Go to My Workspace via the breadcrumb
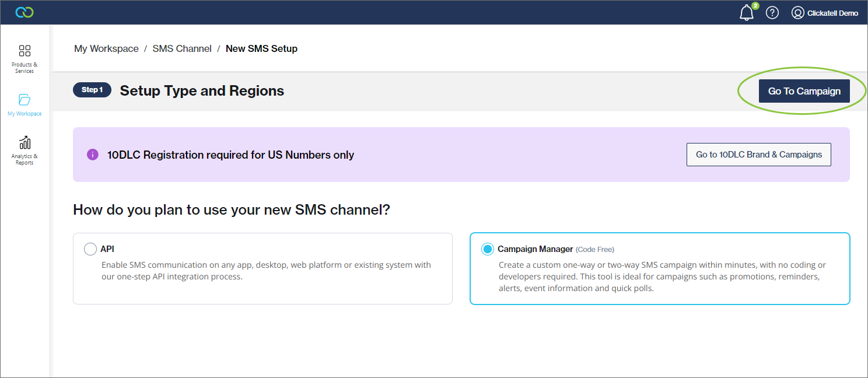This screenshot has width=868, height=378. click(106, 49)
